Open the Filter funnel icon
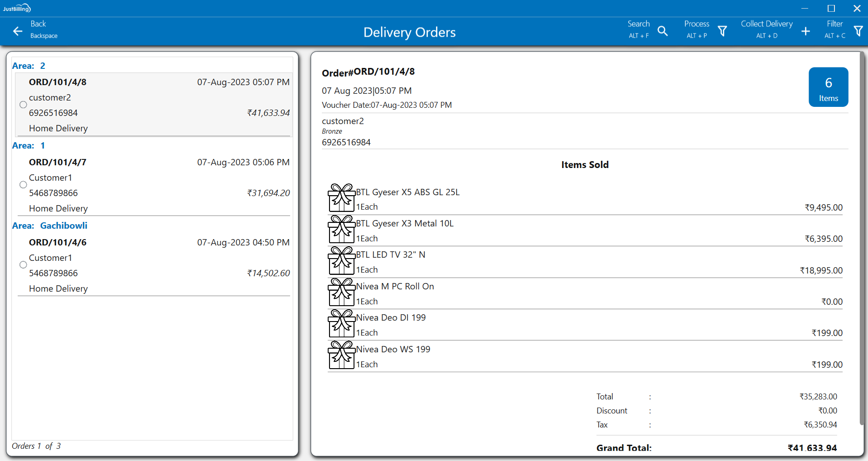868x461 pixels. click(858, 31)
